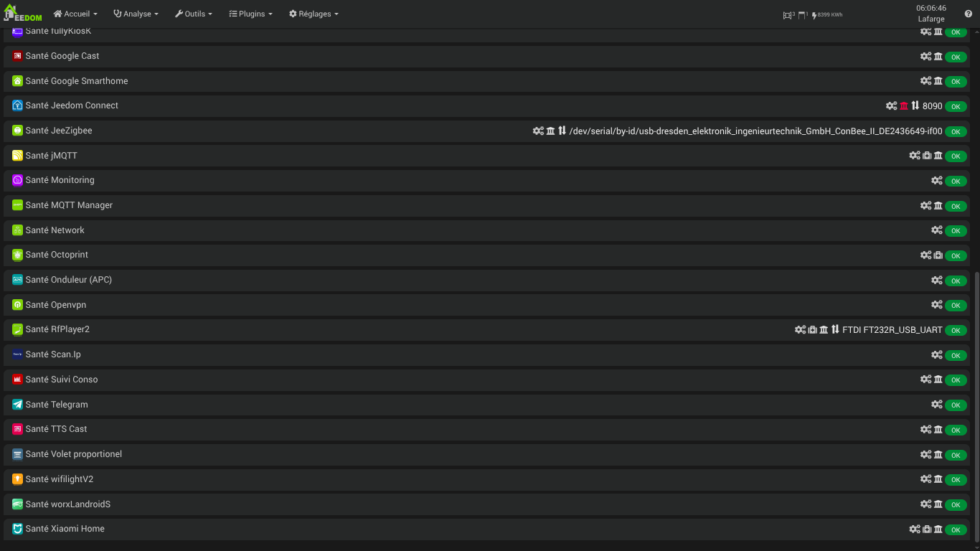Click the bank icon in JeeZigbee row

(x=551, y=131)
